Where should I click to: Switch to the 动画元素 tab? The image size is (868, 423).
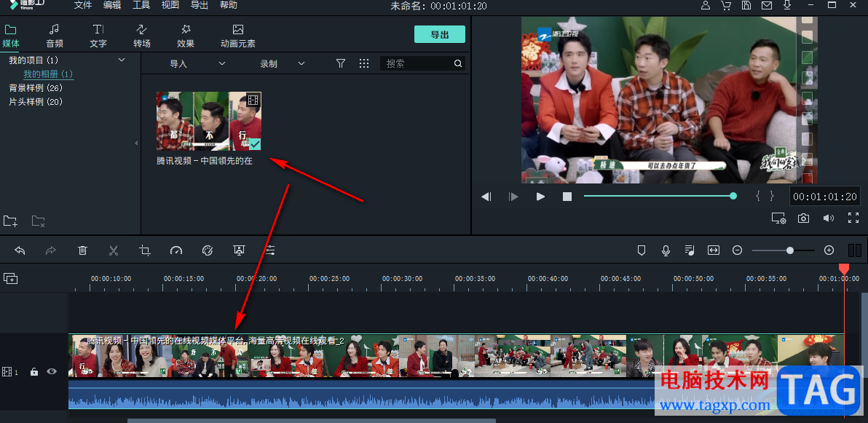coord(238,36)
